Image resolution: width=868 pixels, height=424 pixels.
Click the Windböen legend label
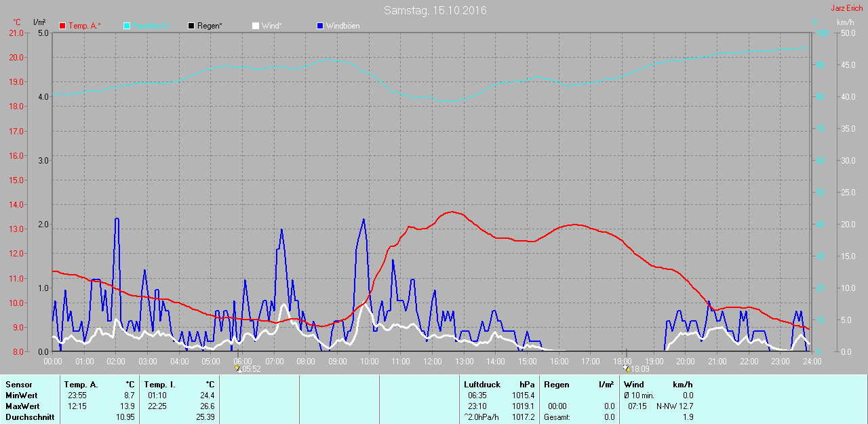click(342, 26)
